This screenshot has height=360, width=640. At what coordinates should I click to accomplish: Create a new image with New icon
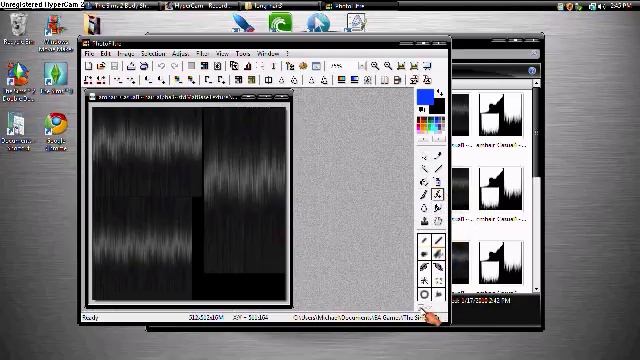point(89,66)
